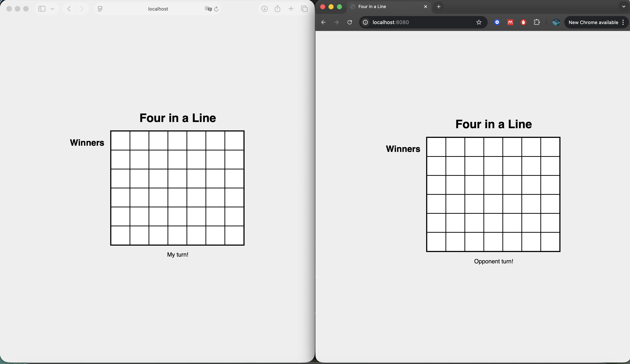Click top-left cell of left game board
Viewport: 630px width, 364px height.
[x=120, y=141]
